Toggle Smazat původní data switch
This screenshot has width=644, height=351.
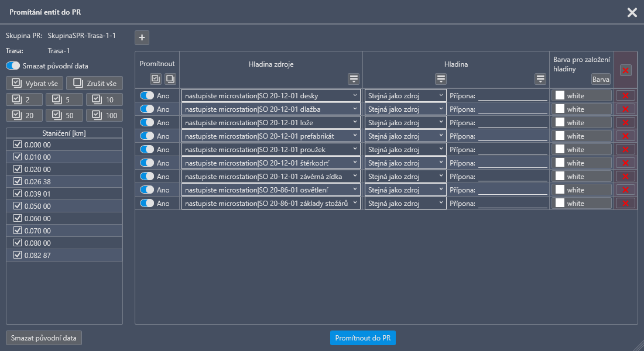click(13, 66)
